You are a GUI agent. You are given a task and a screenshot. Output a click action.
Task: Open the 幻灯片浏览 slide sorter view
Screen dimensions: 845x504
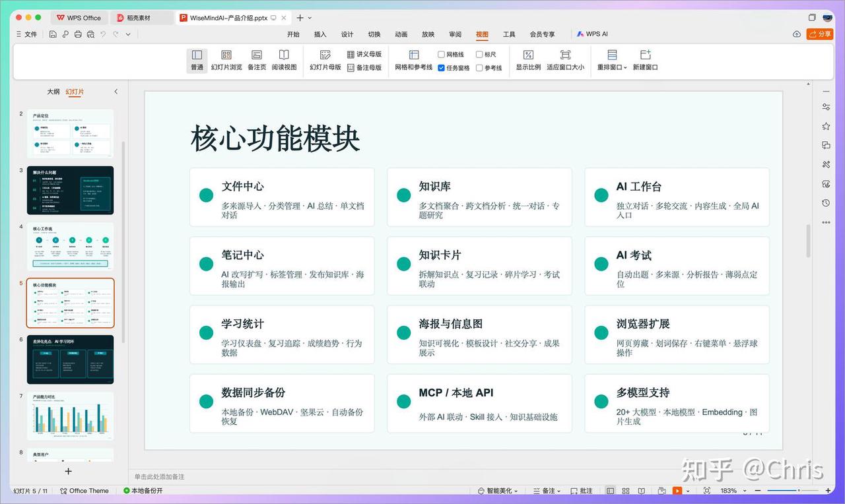(226, 60)
